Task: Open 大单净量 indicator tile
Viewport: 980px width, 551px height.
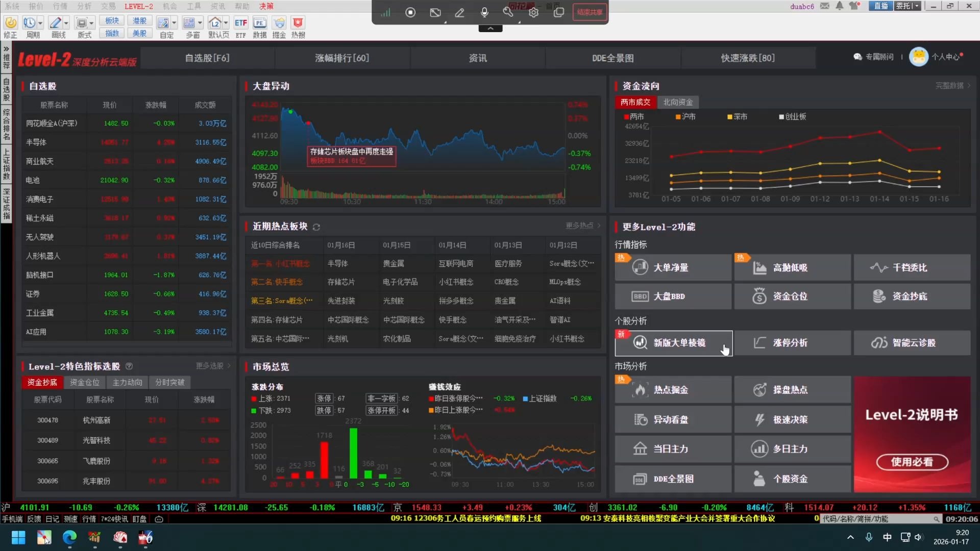Action: 673,267
